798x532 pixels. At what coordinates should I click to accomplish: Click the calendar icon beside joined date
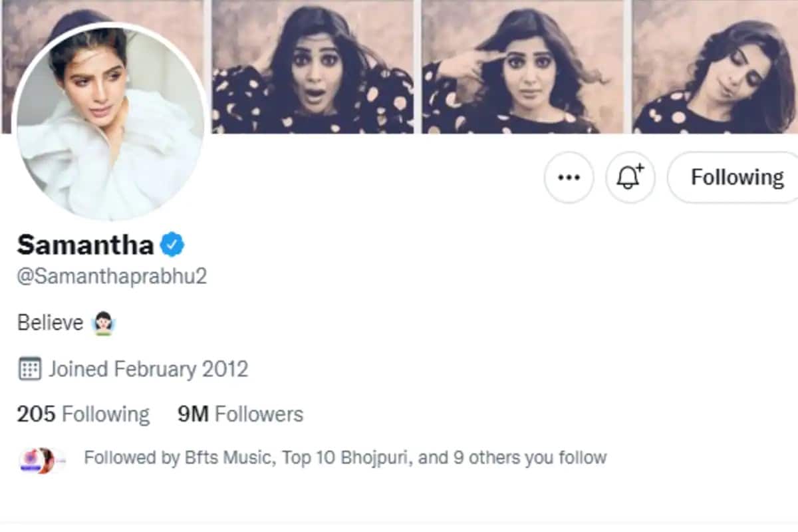coord(28,368)
